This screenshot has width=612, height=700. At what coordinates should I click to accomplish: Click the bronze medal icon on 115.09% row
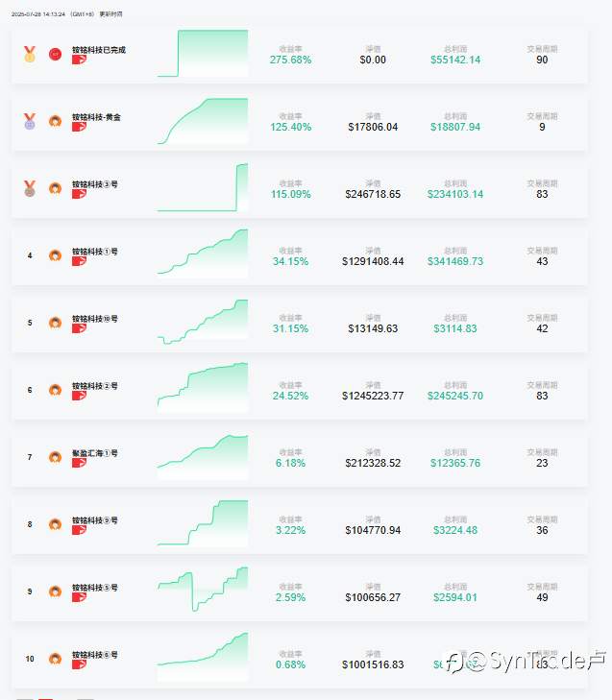30,188
